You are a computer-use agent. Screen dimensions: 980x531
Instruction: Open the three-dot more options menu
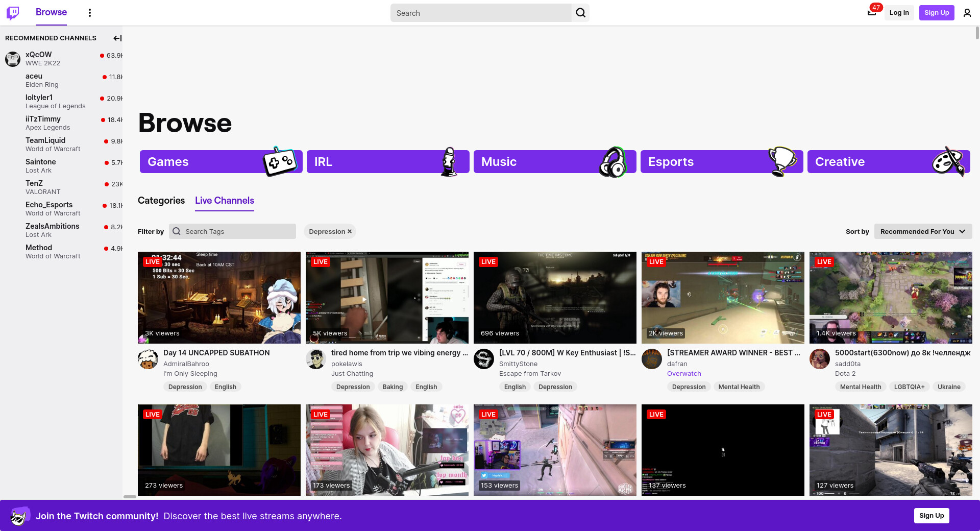pyautogui.click(x=90, y=13)
